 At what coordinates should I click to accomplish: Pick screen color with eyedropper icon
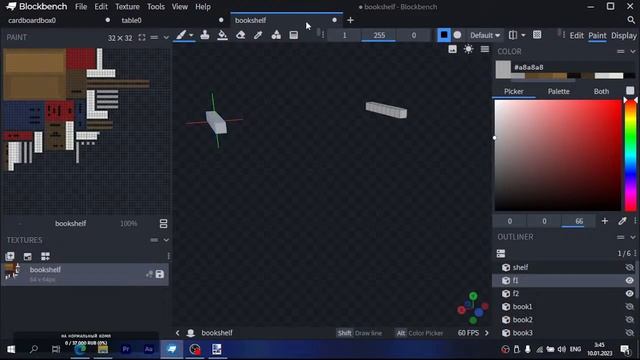[622, 221]
